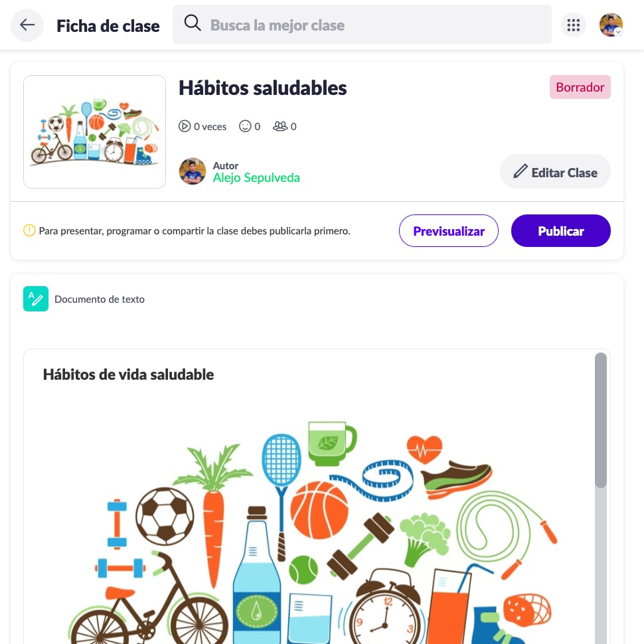Click the back arrow button
The height and width of the screenshot is (644, 644).
27,25
